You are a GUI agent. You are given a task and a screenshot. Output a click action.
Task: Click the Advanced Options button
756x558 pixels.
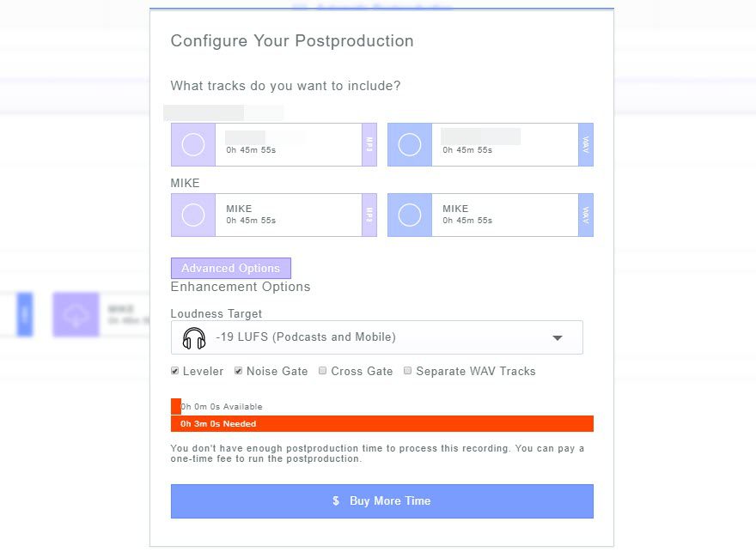click(x=230, y=268)
